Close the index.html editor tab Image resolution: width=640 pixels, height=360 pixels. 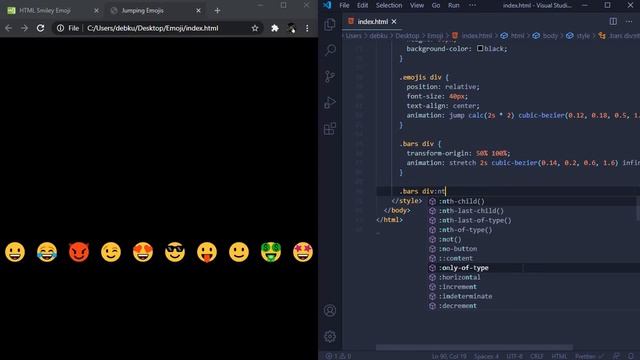click(x=394, y=22)
